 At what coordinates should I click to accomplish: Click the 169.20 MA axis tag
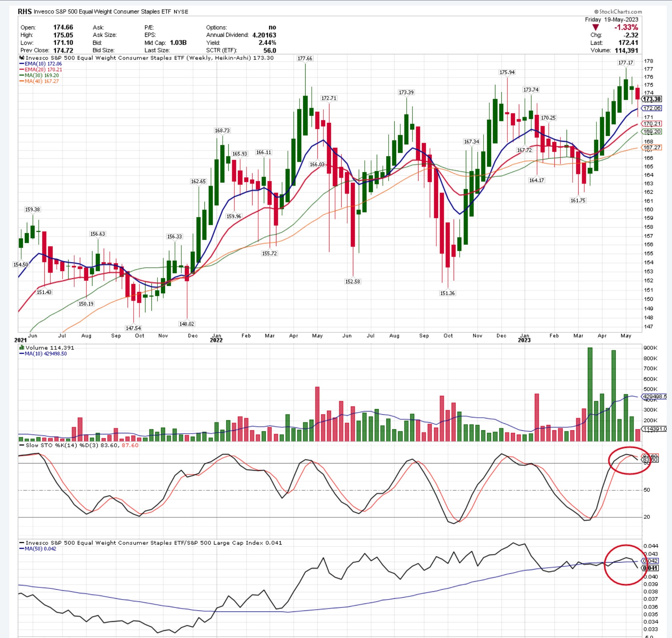pos(651,132)
